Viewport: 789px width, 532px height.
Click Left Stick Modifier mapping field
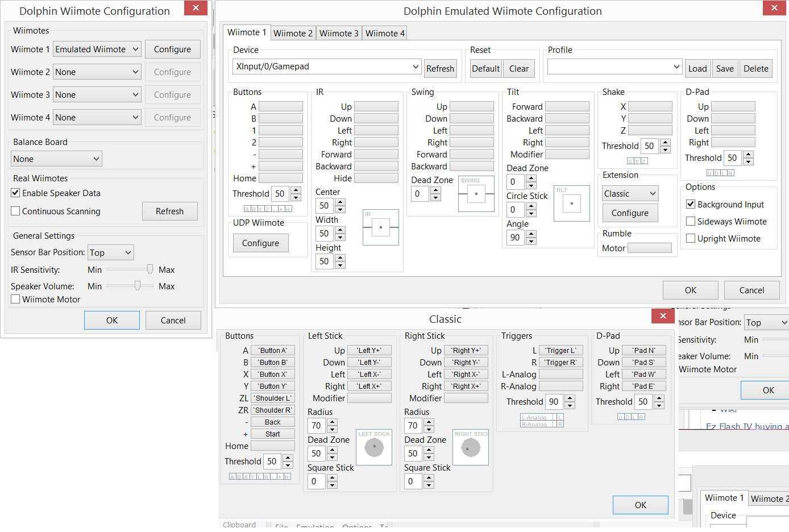click(x=369, y=398)
